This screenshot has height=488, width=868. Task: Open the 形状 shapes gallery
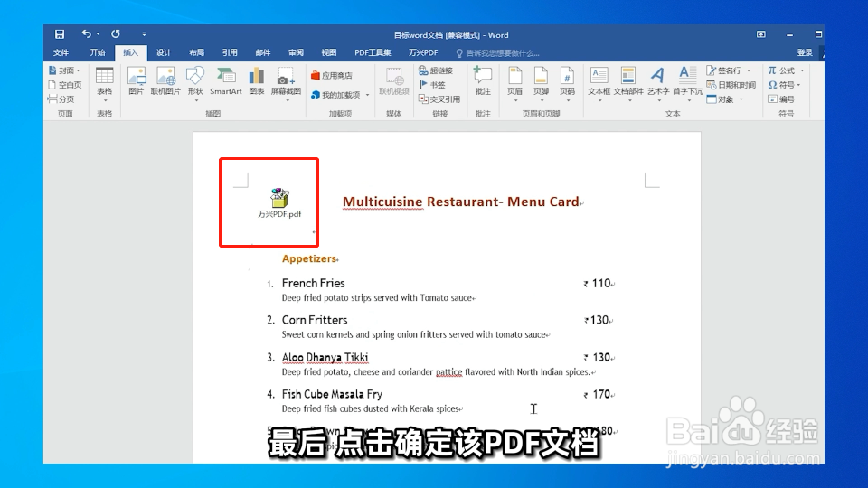[x=195, y=83]
